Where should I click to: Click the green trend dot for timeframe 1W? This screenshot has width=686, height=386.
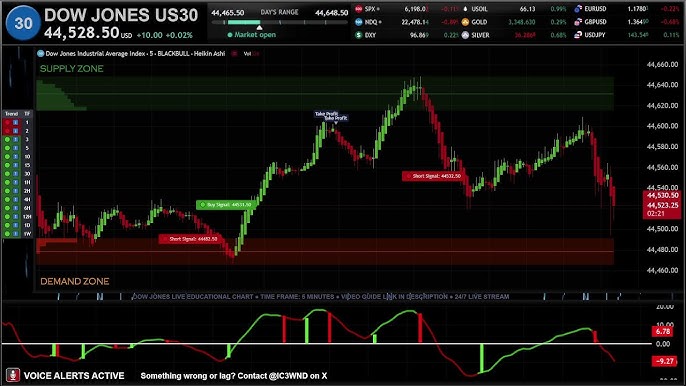pyautogui.click(x=7, y=234)
